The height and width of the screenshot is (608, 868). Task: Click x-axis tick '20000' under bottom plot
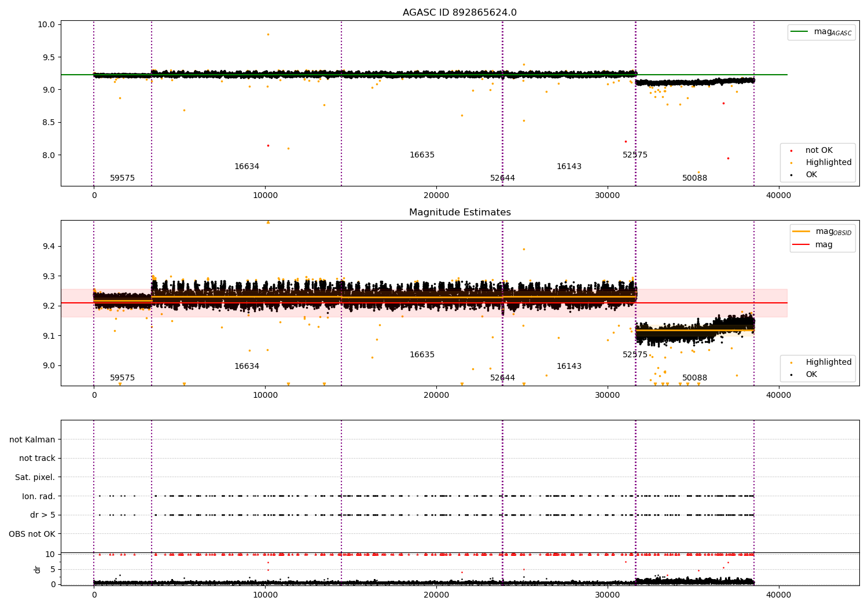tap(436, 595)
